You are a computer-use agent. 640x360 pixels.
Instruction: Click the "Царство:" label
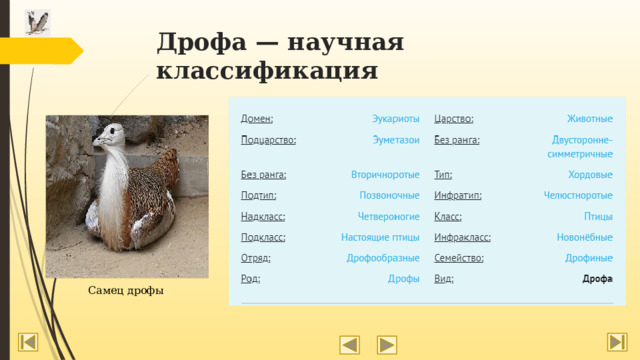453,119
